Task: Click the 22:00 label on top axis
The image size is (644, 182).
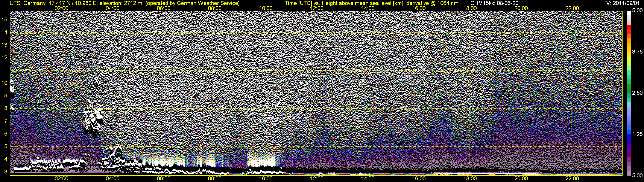Action: pos(572,8)
